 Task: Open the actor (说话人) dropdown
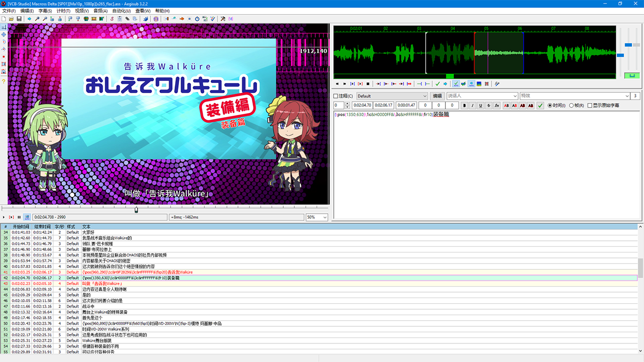[x=482, y=96]
